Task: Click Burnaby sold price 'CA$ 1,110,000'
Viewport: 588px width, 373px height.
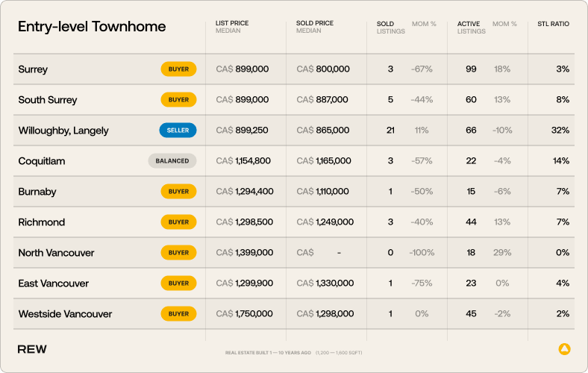Action: 322,191
